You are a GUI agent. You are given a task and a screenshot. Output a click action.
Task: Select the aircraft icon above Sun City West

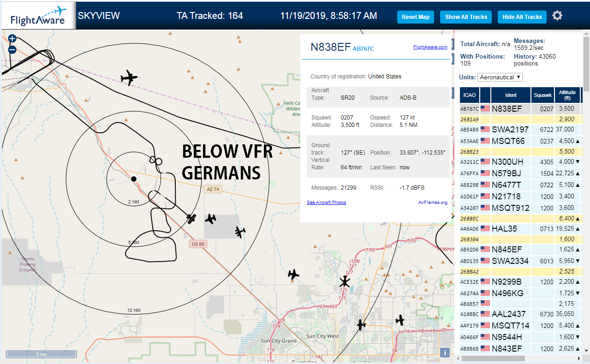click(361, 325)
